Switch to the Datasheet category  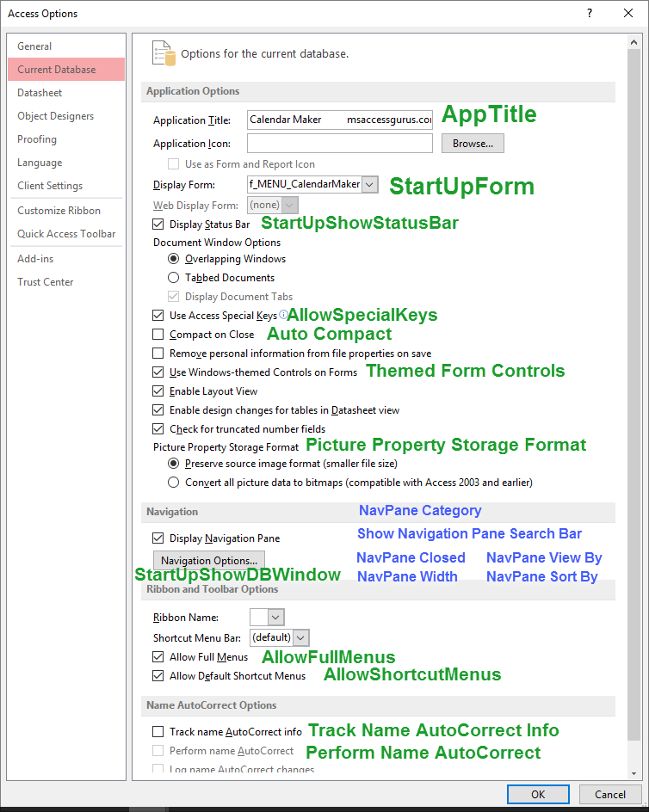coord(66,93)
